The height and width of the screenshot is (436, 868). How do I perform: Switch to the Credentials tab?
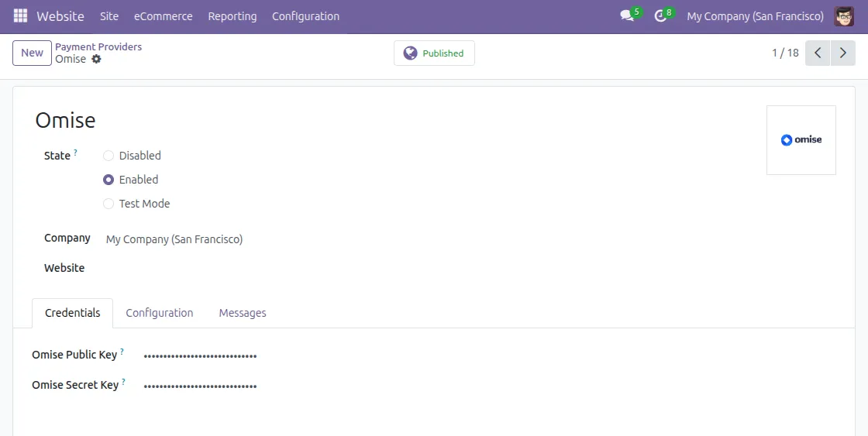73,313
